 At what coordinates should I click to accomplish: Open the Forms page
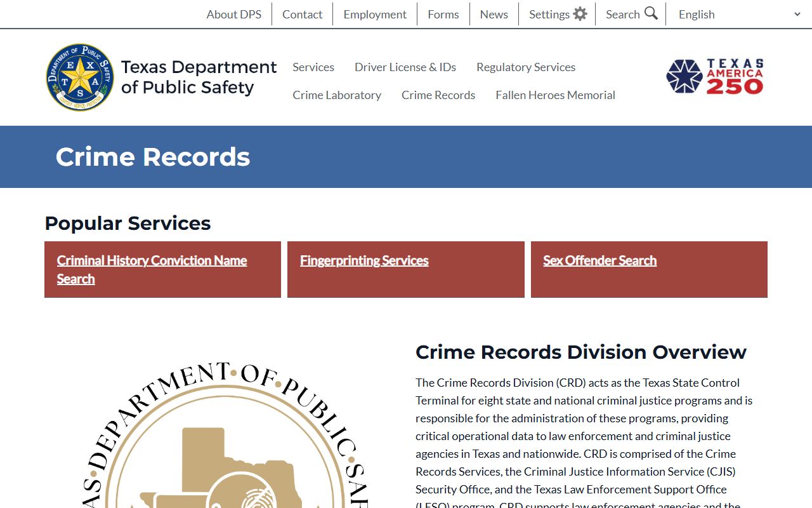tap(443, 14)
